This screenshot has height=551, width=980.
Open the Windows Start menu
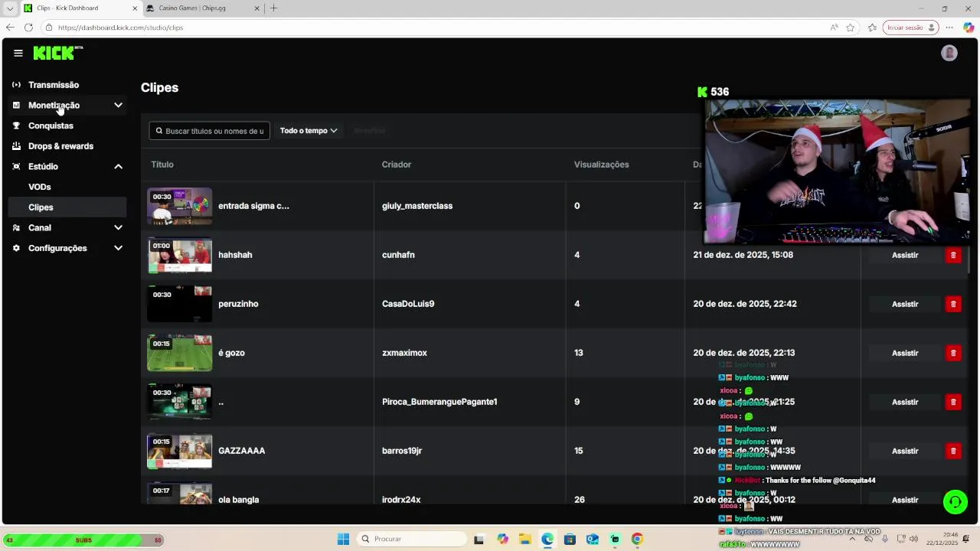pyautogui.click(x=343, y=539)
